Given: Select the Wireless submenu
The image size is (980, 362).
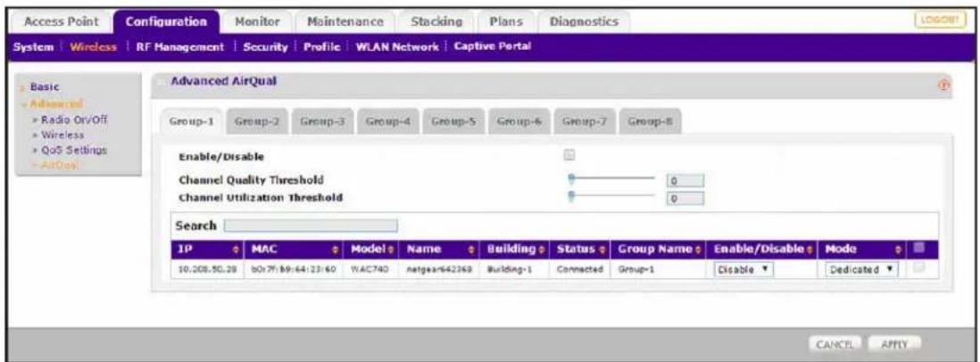Looking at the screenshot, I should point(94,46).
